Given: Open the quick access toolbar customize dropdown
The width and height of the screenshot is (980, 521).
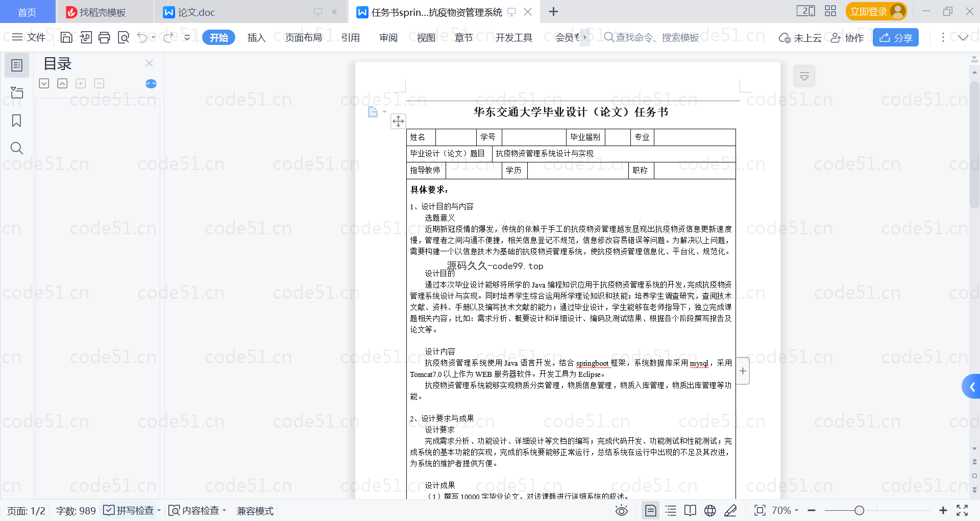Looking at the screenshot, I should (x=187, y=37).
